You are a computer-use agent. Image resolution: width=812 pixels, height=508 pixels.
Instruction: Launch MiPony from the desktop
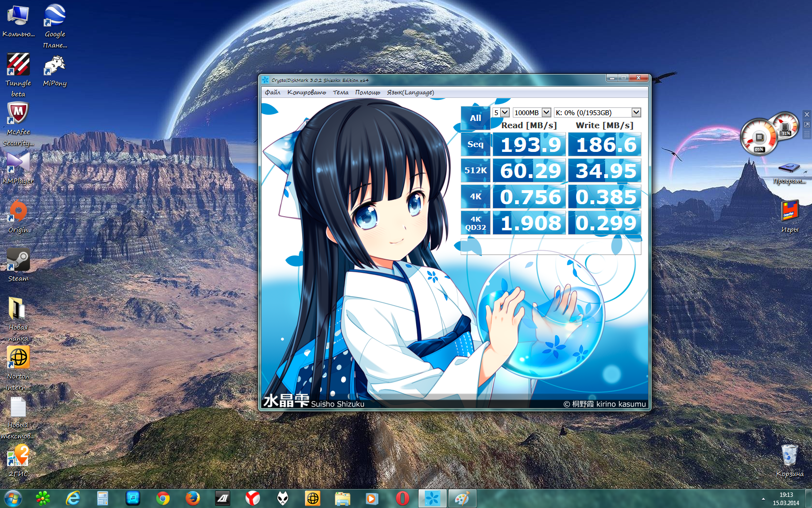pos(55,71)
